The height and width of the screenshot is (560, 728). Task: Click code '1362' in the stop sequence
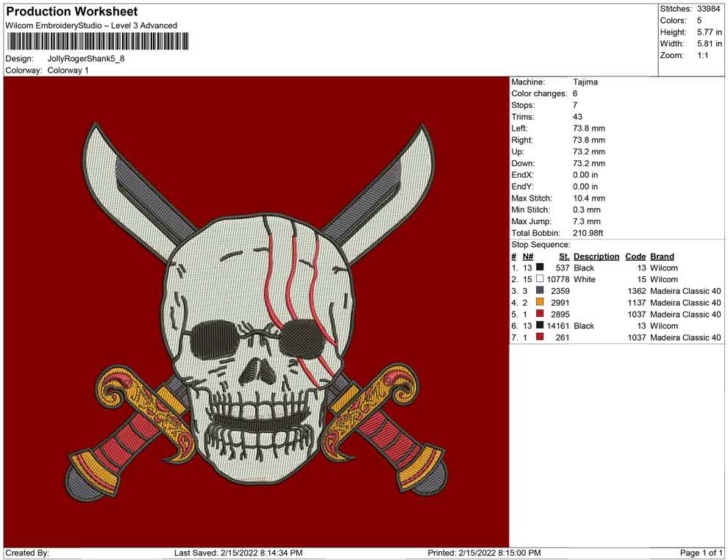tap(637, 291)
